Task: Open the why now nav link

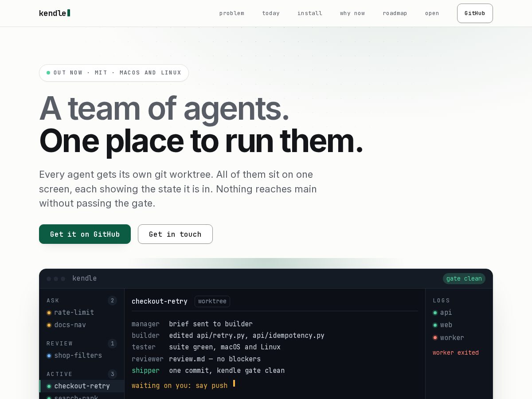Action: point(352,13)
